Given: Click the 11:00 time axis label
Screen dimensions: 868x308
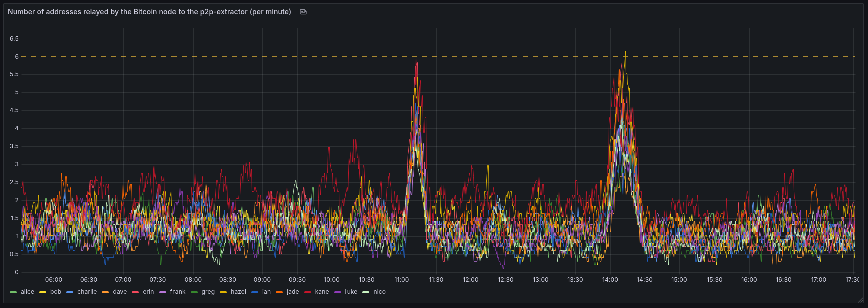Looking at the screenshot, I should tap(401, 280).
